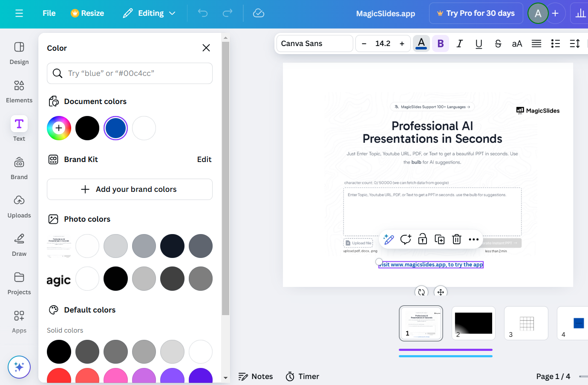Add collaborator with plus button
Screen dimensions: 588x385
tap(555, 13)
